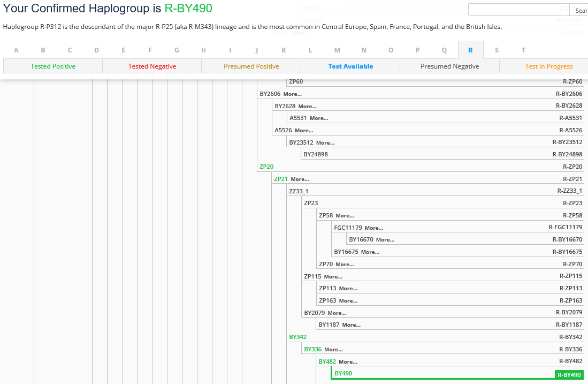Switch to haplogroup S tab
588x384 pixels.
tap(497, 50)
